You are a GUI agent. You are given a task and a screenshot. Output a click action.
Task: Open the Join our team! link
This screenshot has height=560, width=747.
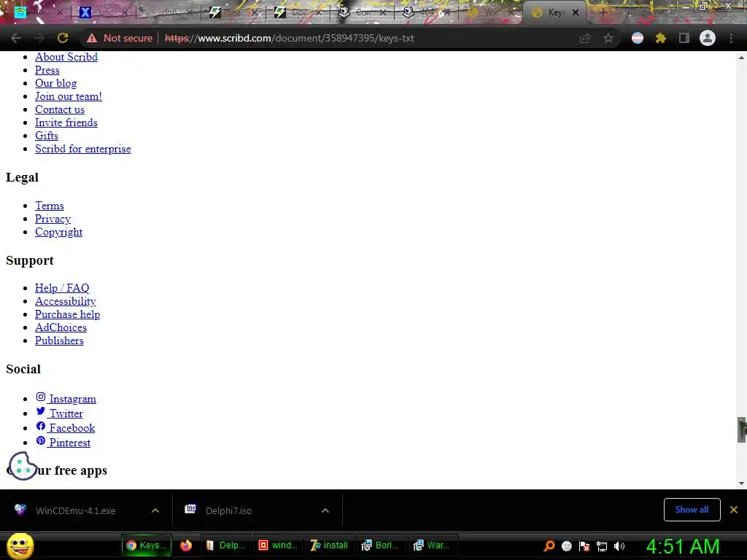(x=68, y=96)
